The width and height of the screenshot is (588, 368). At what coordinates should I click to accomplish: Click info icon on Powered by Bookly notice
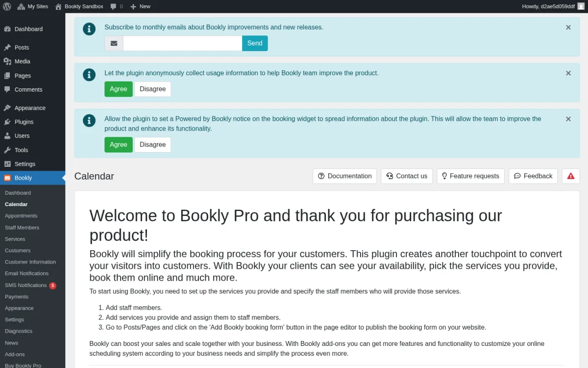click(x=89, y=120)
